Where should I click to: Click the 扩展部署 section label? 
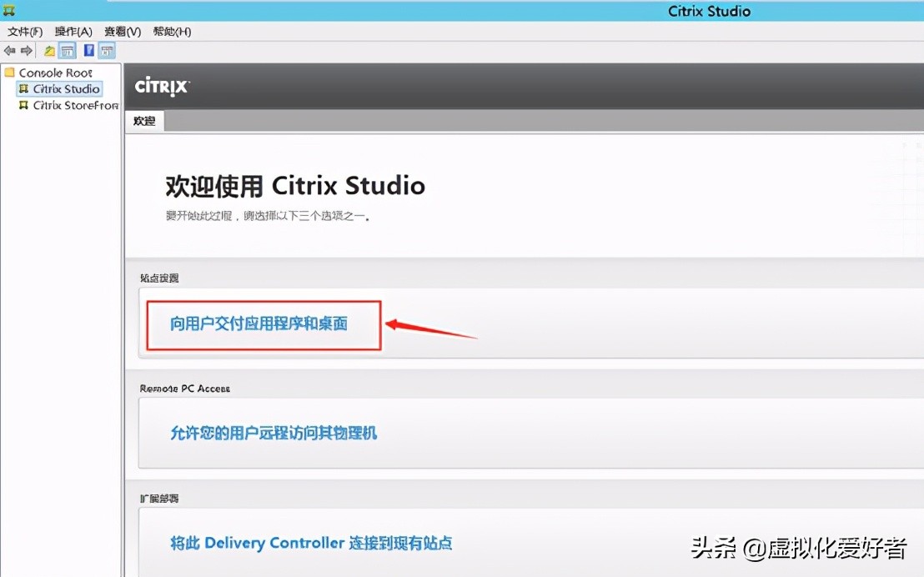coord(159,499)
